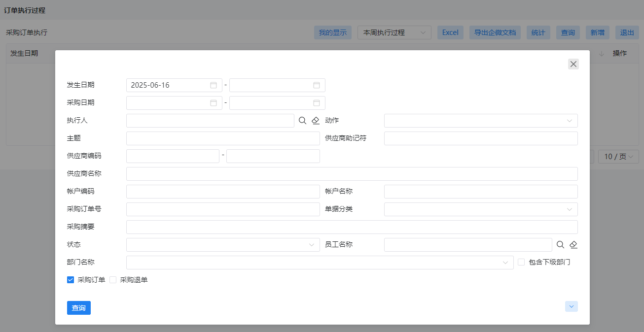Click the first 供应商编码 input field
This screenshot has height=332, width=644.
[x=173, y=156]
